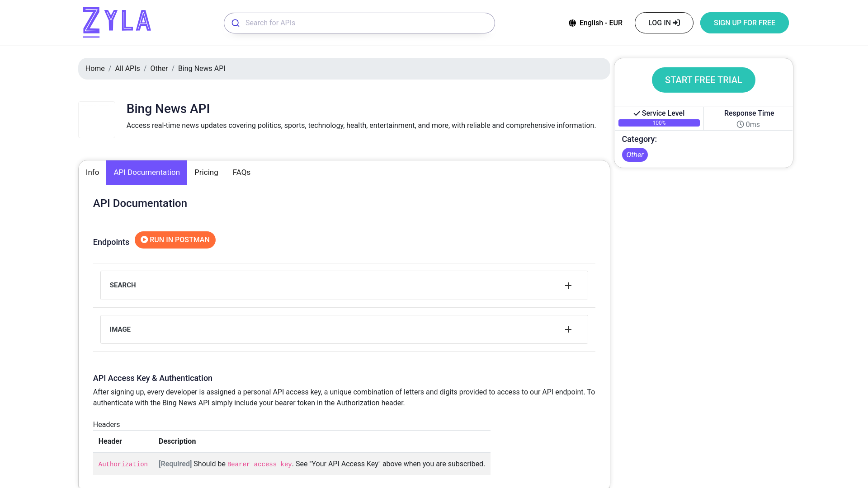Viewport: 868px width, 488px height.
Task: Click the Service Level 100% progress bar
Action: point(659,123)
